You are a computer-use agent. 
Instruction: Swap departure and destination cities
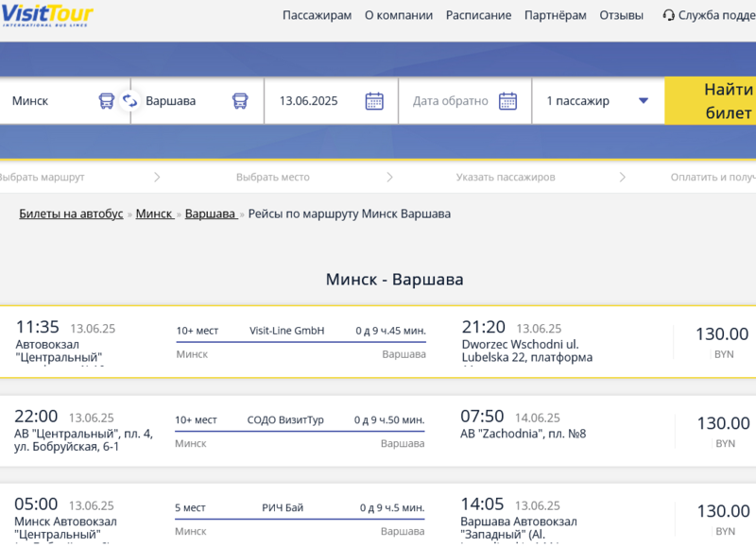coord(130,101)
